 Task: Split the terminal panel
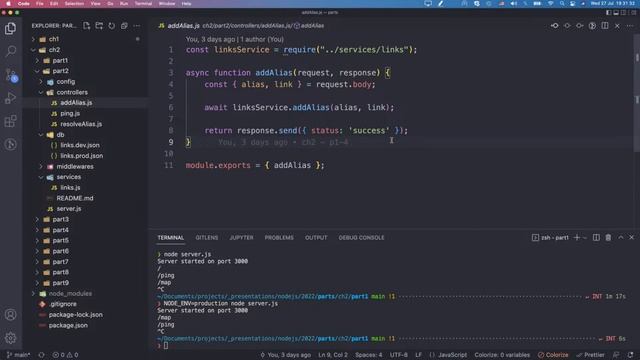[x=596, y=238]
